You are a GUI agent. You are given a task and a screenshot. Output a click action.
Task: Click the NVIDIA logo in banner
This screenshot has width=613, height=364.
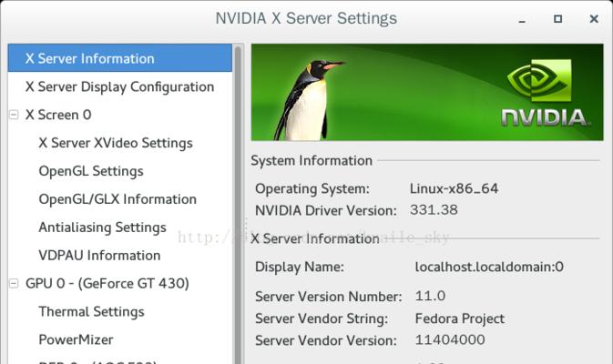pyautogui.click(x=546, y=93)
